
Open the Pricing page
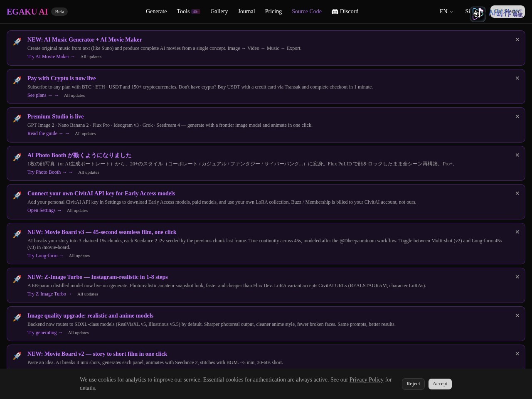click(273, 12)
